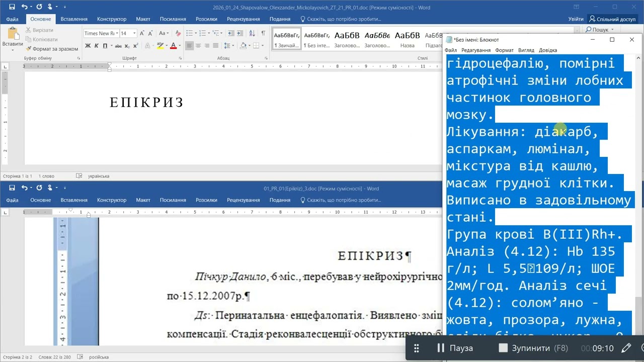Toggle justify alignment button
644x362 pixels.
click(215, 45)
